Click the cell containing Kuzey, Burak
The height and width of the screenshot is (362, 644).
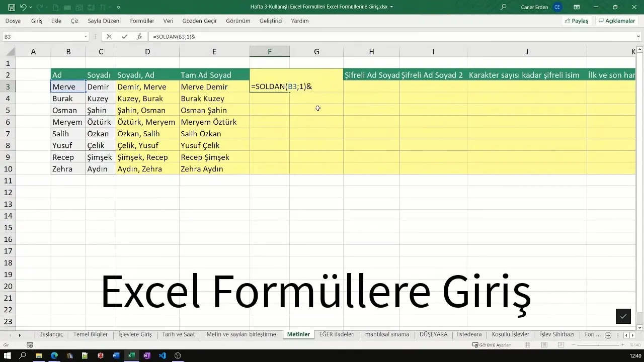click(147, 99)
